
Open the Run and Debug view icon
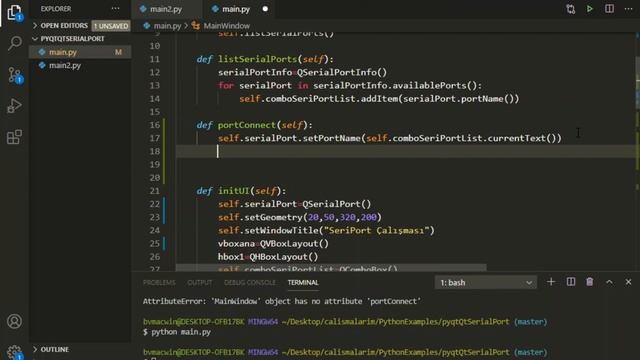tap(14, 106)
